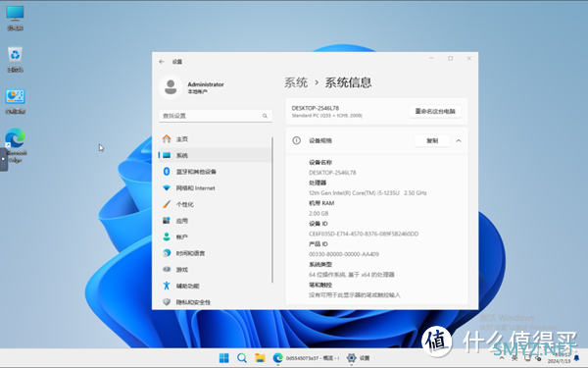
Task: Open the Windows Start menu
Action: click(223, 358)
